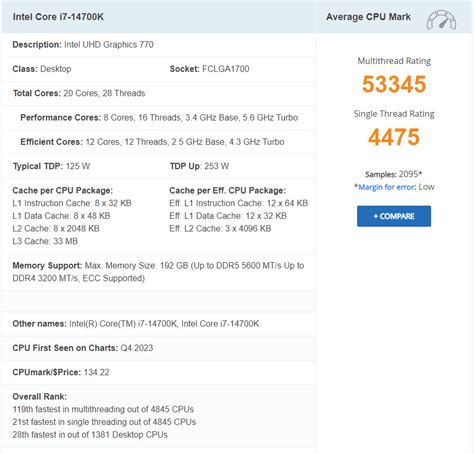The height and width of the screenshot is (454, 474).
Task: Click the + COMPARE button
Action: click(x=394, y=216)
